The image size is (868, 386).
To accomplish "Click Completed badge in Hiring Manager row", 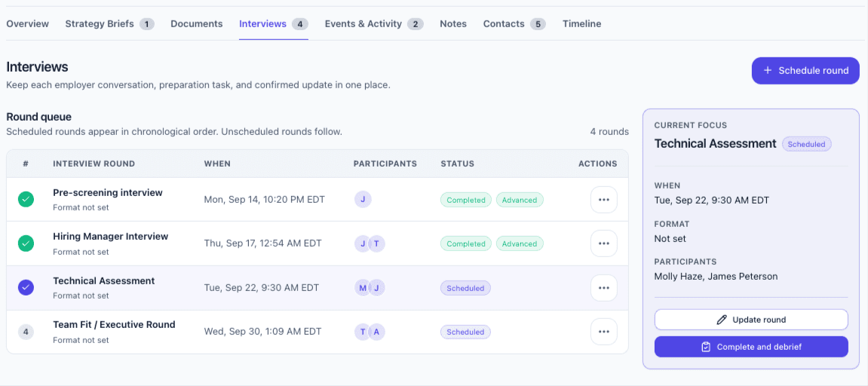I will pos(465,244).
